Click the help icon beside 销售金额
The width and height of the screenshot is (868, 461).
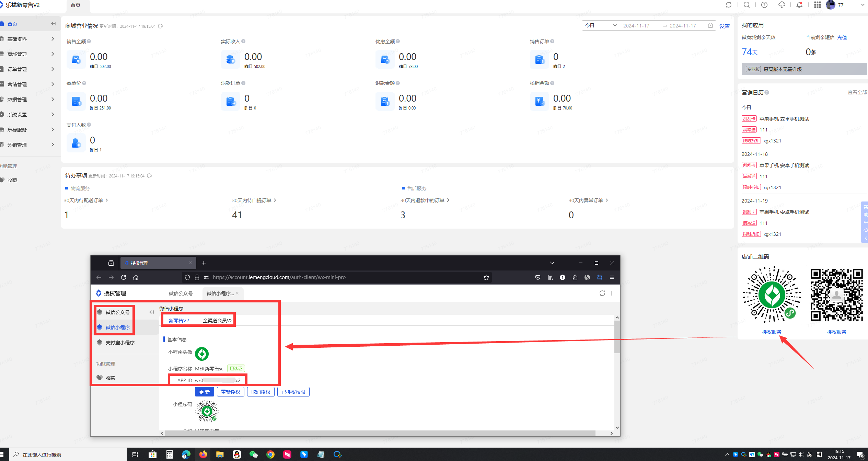[x=89, y=41]
